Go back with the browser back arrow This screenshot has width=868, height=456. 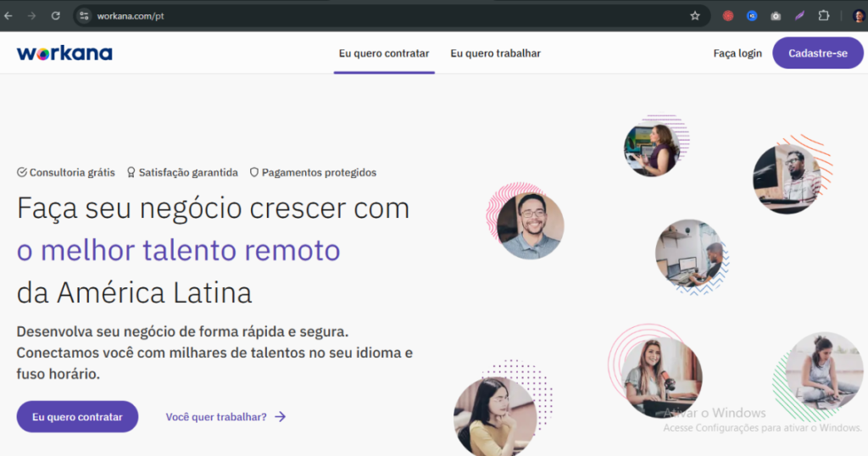[x=8, y=16]
